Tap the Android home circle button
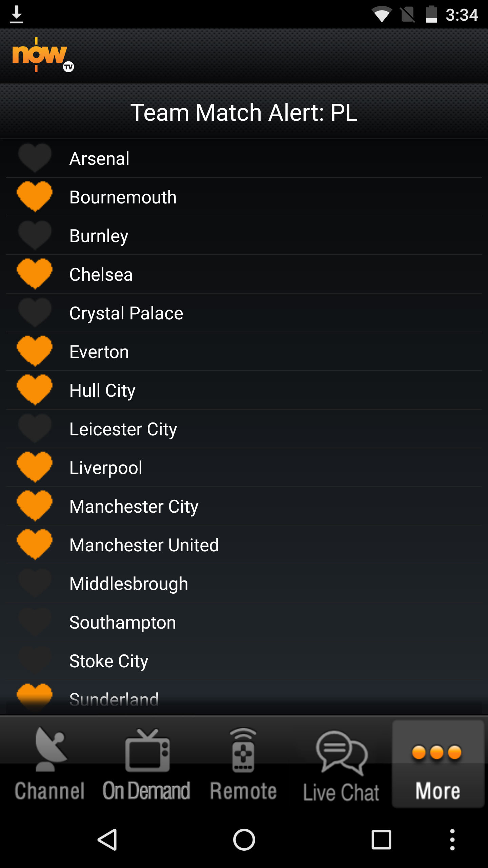Screen dimensions: 488x868 point(244,840)
